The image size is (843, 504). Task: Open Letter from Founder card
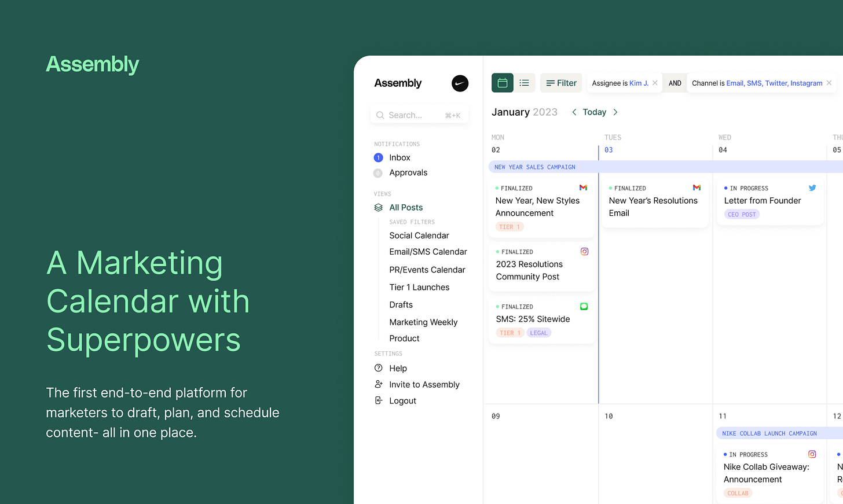coord(770,202)
